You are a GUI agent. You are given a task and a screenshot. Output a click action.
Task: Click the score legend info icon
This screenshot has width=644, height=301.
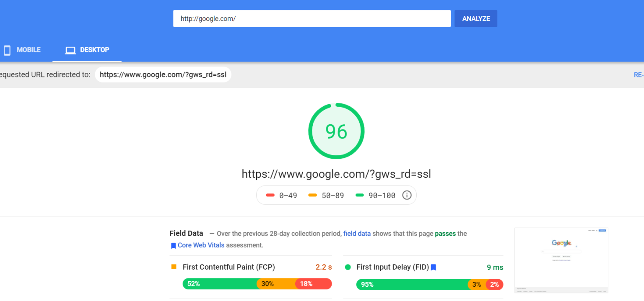click(x=407, y=195)
